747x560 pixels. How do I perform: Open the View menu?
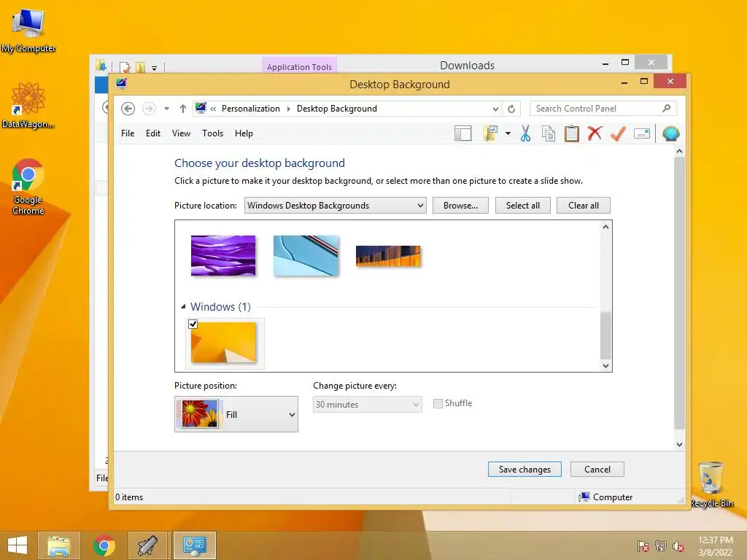(181, 133)
